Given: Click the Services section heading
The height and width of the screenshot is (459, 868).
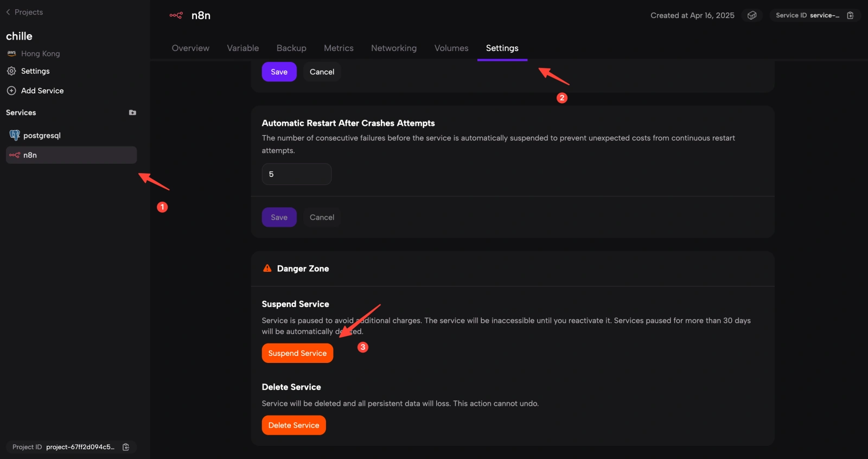Looking at the screenshot, I should (21, 113).
